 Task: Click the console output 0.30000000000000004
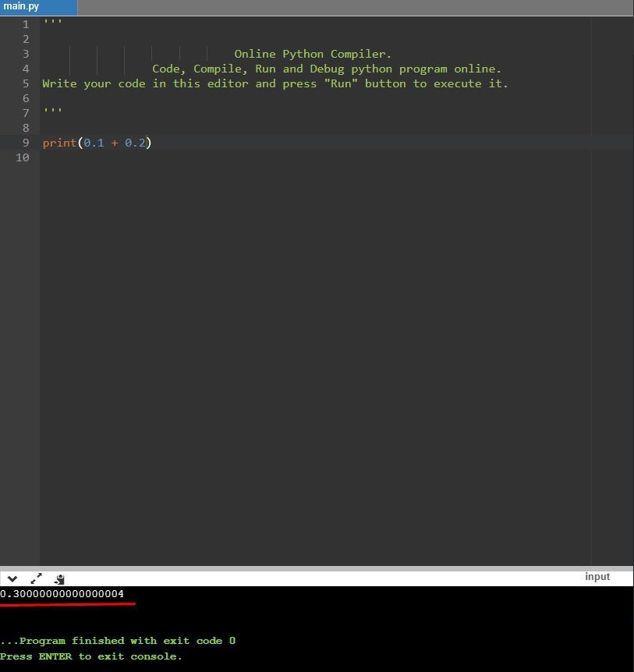click(x=62, y=593)
